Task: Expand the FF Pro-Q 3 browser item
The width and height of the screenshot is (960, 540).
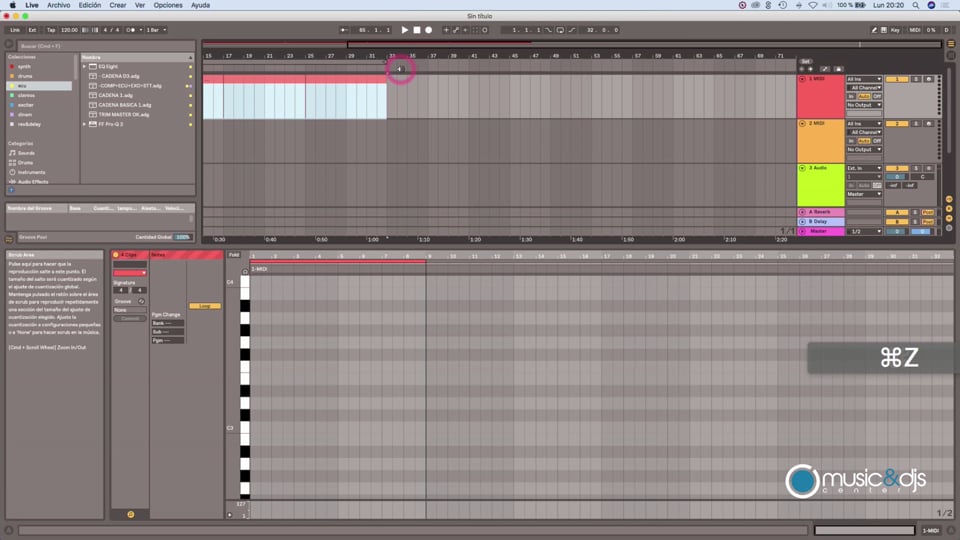Action: click(x=84, y=124)
